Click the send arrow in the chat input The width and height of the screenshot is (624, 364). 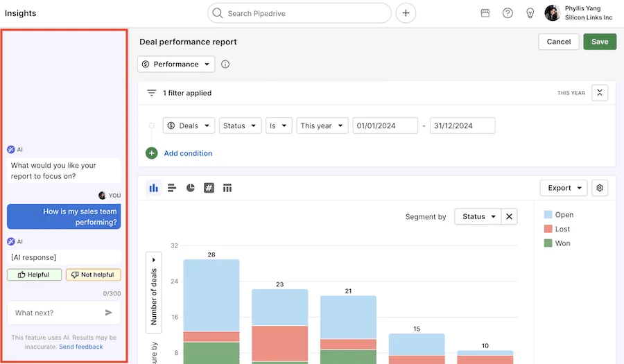pos(108,313)
